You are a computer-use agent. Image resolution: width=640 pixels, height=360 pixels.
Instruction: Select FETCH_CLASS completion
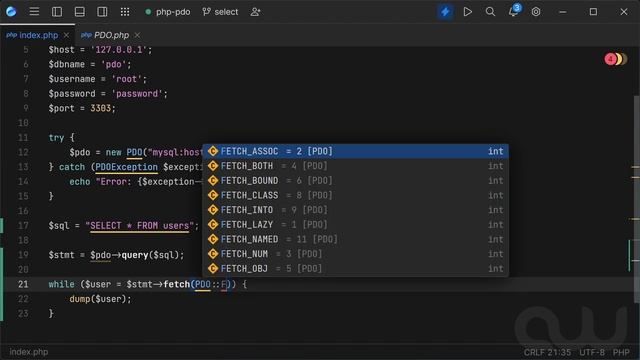point(356,196)
